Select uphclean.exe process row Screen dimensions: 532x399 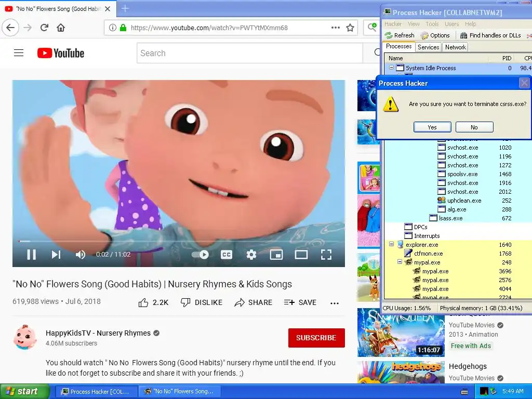458,201
